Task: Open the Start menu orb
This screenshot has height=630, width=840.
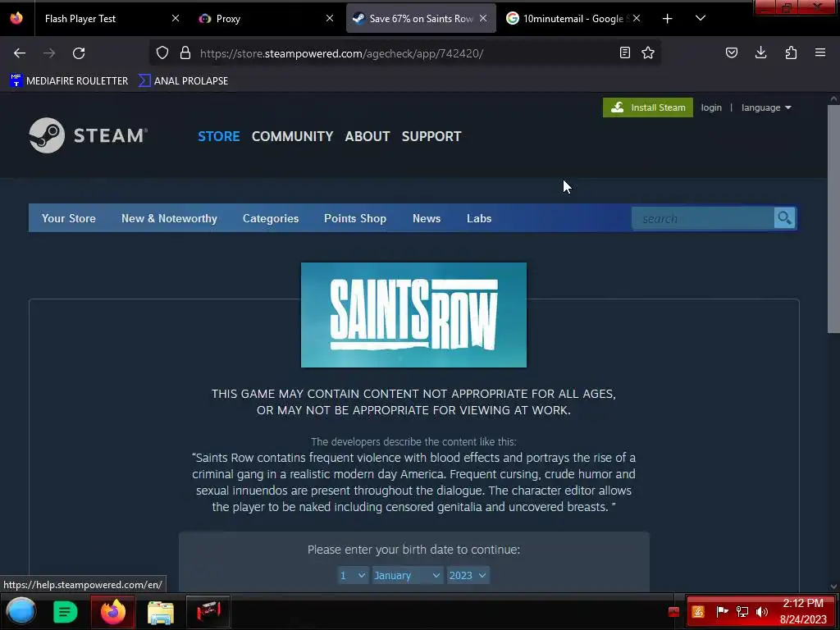Action: tap(21, 611)
